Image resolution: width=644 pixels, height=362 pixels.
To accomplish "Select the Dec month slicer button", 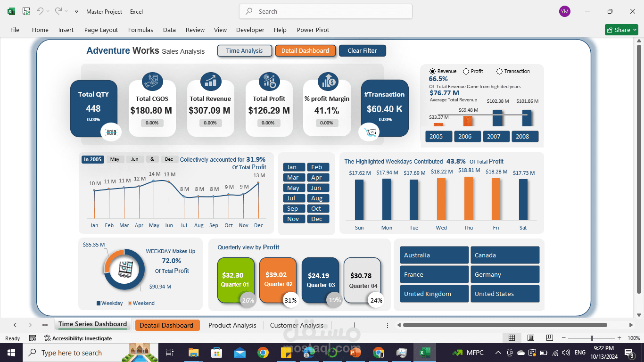I will click(x=317, y=219).
